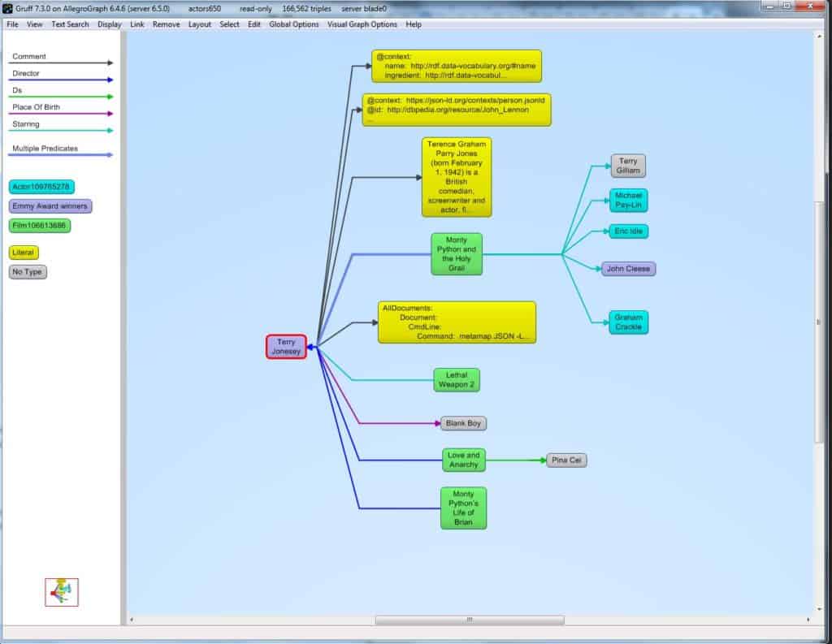
Task: Click the Gruff logo icon in bottom-left corner
Action: click(x=60, y=592)
